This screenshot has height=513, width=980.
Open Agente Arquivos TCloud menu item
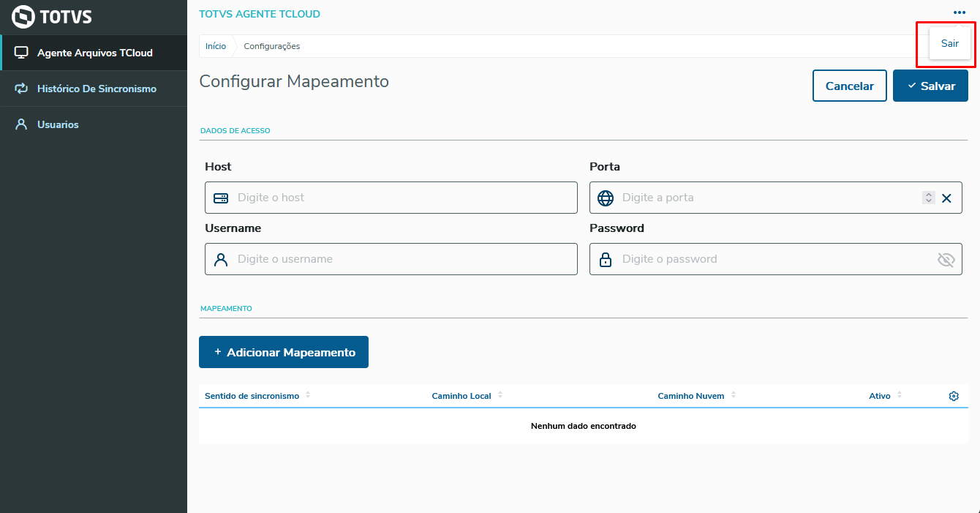point(94,53)
